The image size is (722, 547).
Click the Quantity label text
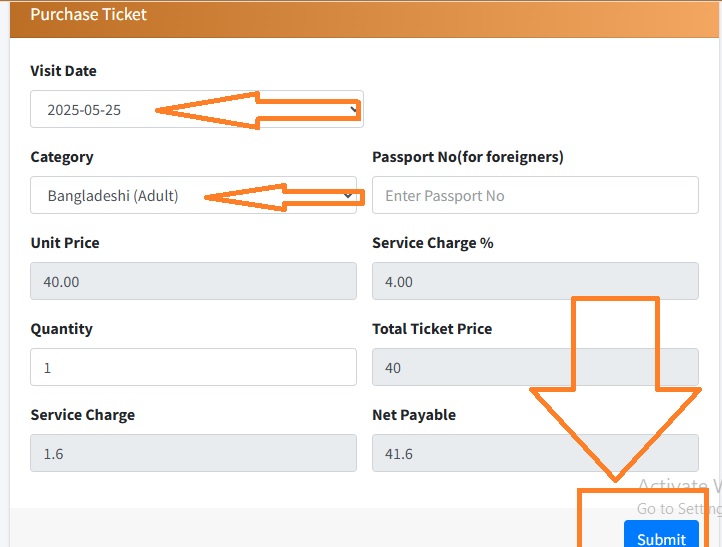point(61,329)
